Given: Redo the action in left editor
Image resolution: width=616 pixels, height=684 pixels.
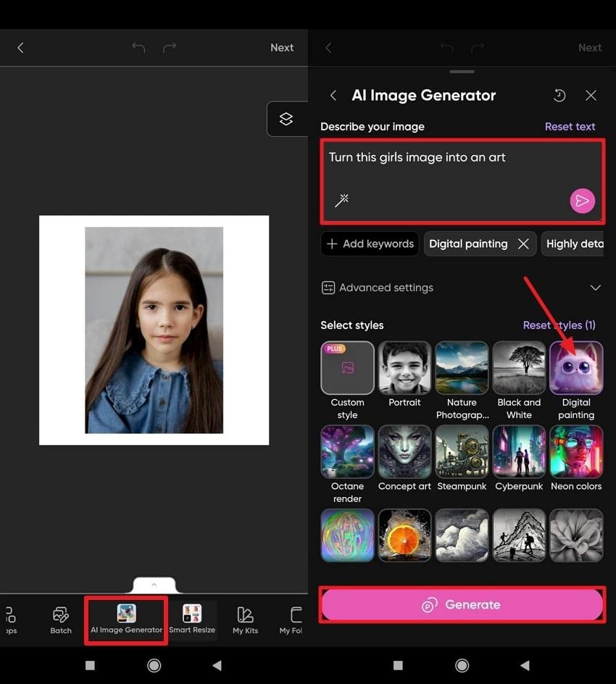Looking at the screenshot, I should point(170,47).
